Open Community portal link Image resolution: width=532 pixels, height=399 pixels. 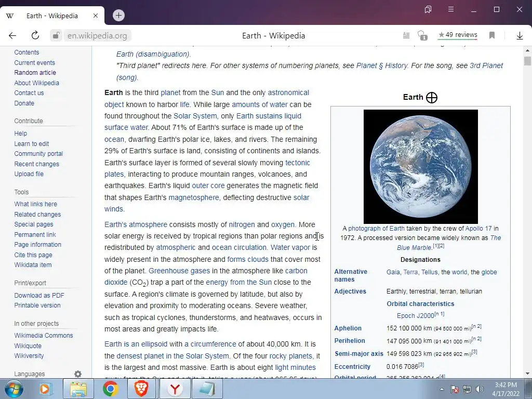tap(38, 154)
